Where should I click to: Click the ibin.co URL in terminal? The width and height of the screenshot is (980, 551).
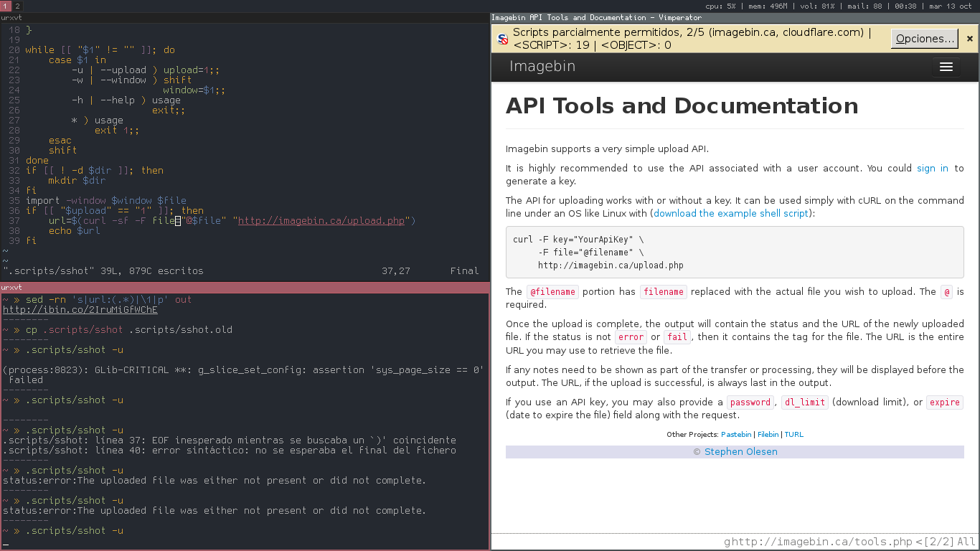[x=80, y=310]
